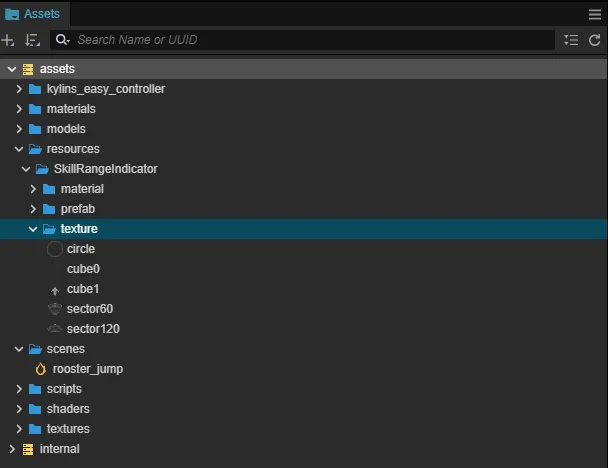Viewport: 608px width, 468px height.
Task: Refresh the asset list
Action: pyautogui.click(x=595, y=40)
